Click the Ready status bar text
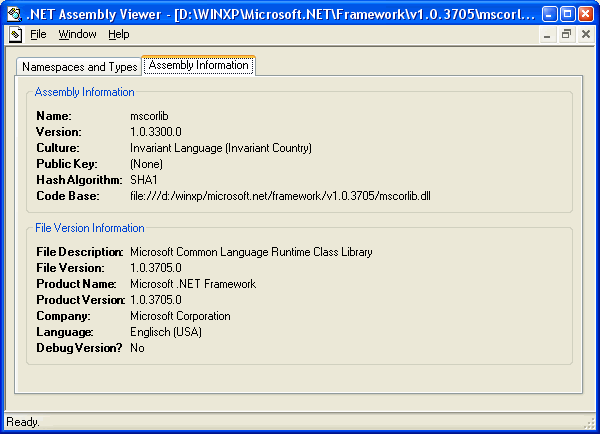Image resolution: width=600 pixels, height=434 pixels. point(23,422)
